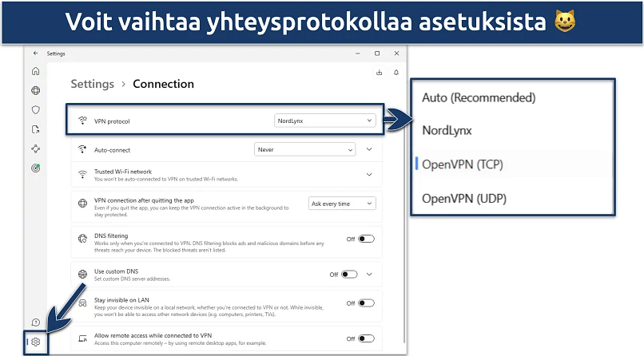Click the DNS filtering row icon
Screen dimensions: 644x356
click(x=82, y=239)
